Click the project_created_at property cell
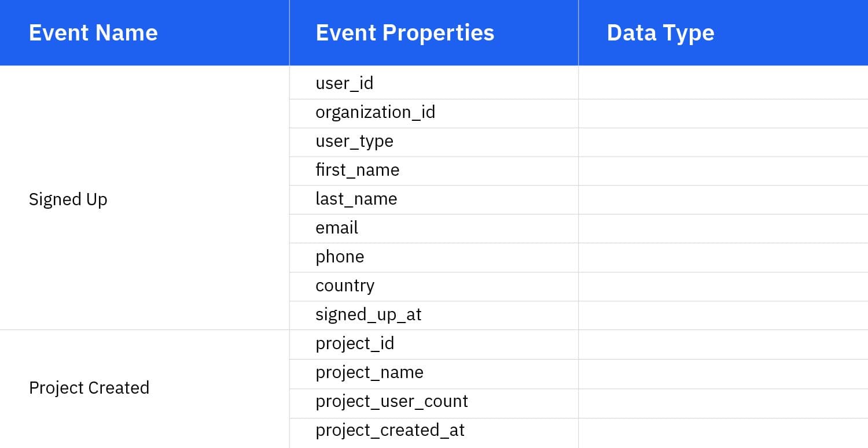868x448 pixels. 389,430
